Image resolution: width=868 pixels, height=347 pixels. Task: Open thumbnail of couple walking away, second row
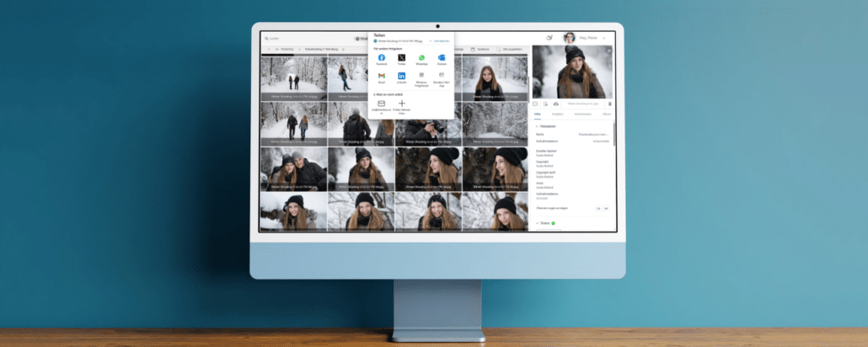293,124
